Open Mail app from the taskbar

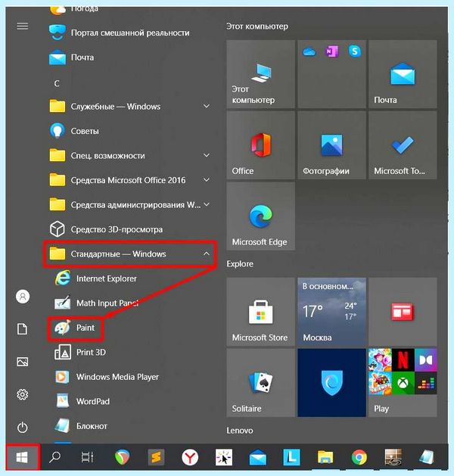[x=258, y=457]
